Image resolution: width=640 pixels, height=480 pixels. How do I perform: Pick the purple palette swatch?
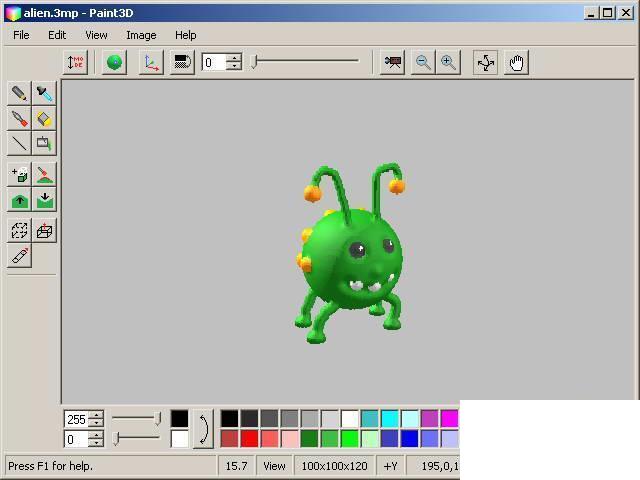tap(430, 419)
